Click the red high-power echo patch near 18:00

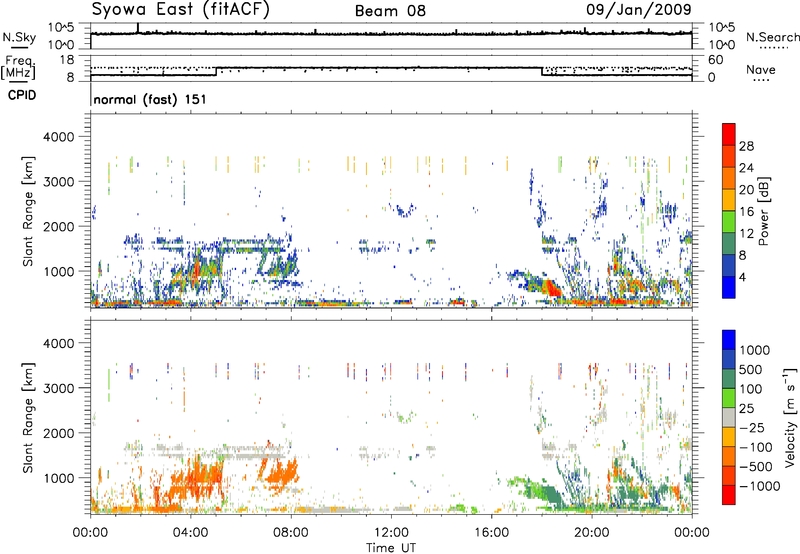(x=551, y=288)
